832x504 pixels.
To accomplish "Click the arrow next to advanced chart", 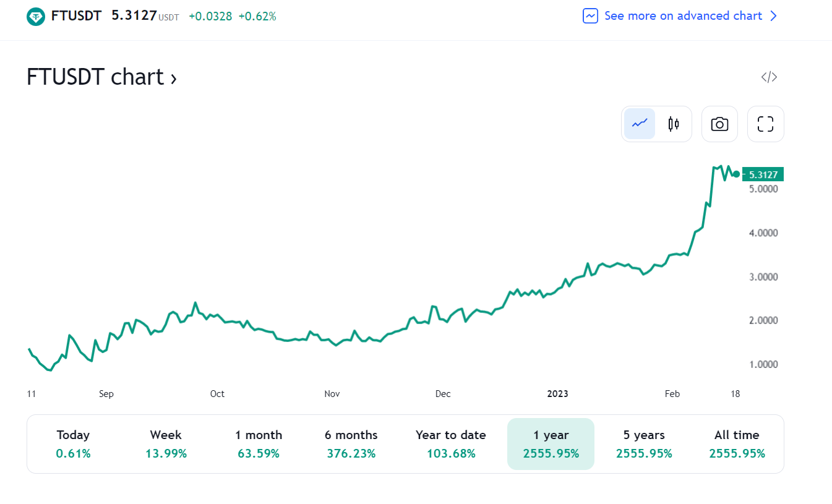I will click(x=773, y=16).
